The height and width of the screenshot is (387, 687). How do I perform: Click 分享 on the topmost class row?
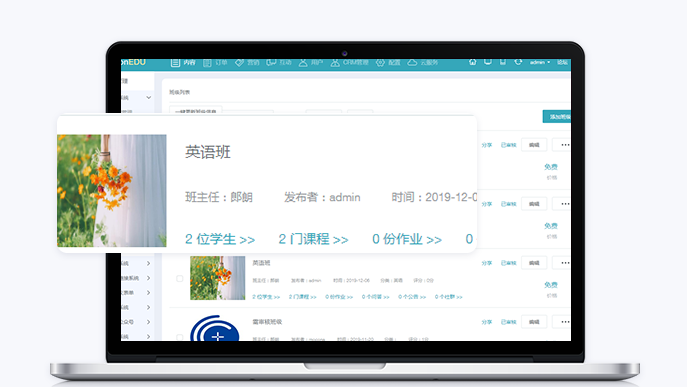coord(487,145)
